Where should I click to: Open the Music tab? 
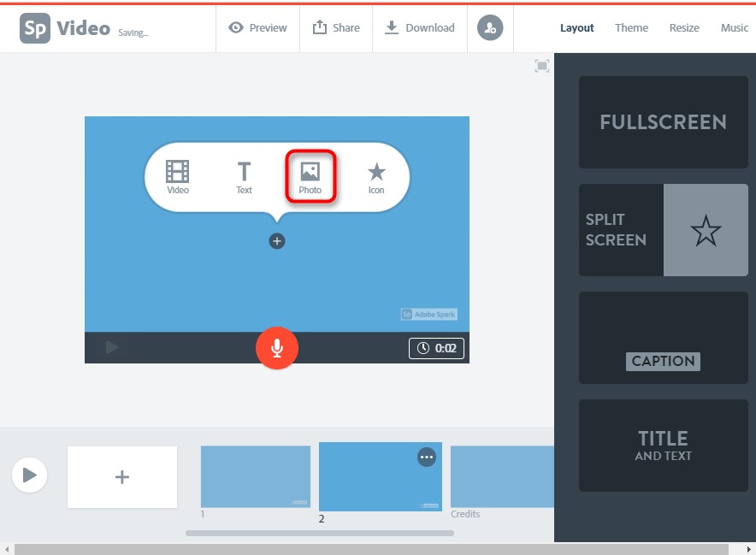[x=734, y=28]
